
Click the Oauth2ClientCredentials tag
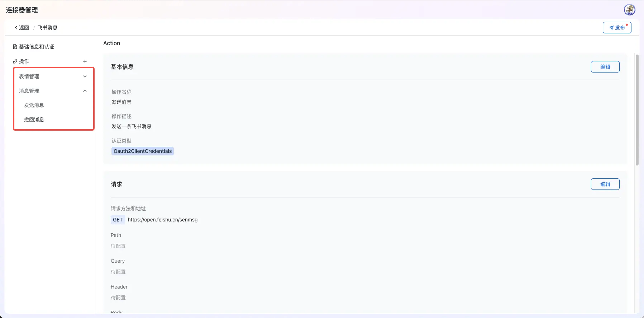click(x=143, y=151)
